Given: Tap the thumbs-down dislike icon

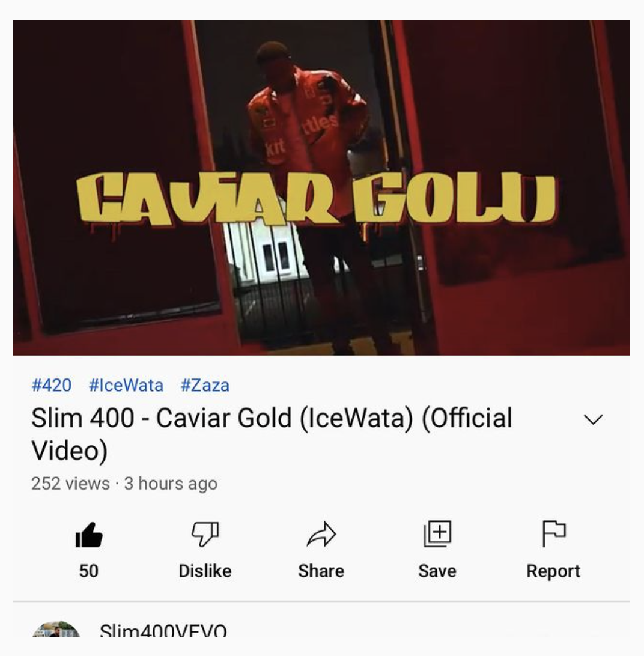Looking at the screenshot, I should coord(205,534).
